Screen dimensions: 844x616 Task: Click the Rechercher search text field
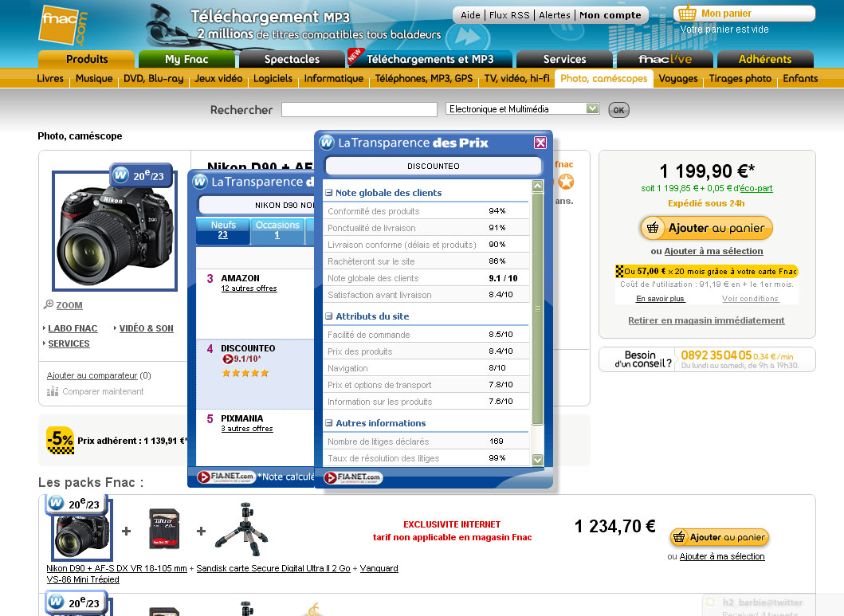tap(359, 110)
